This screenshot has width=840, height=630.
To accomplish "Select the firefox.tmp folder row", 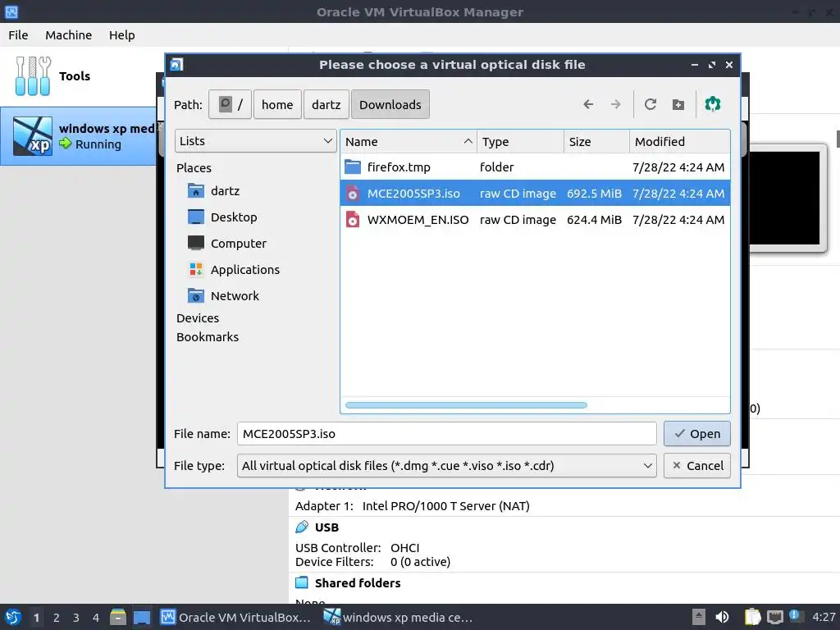I will (x=535, y=167).
